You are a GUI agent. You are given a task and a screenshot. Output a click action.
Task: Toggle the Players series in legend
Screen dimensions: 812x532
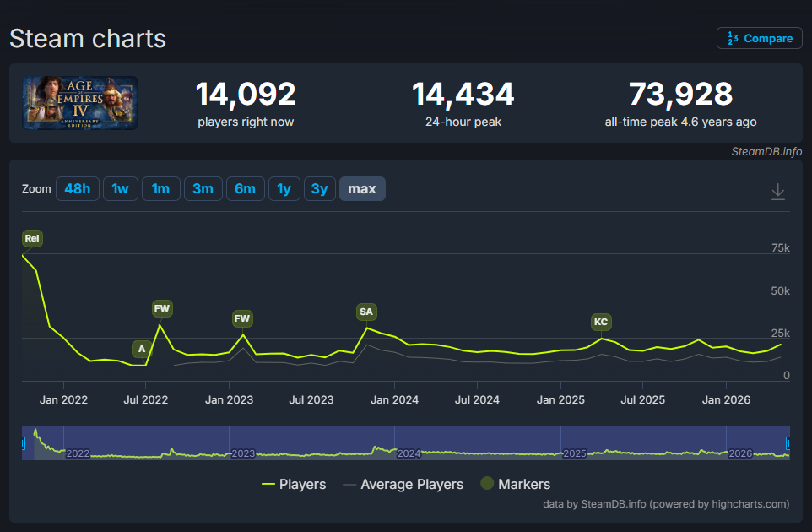(x=294, y=485)
